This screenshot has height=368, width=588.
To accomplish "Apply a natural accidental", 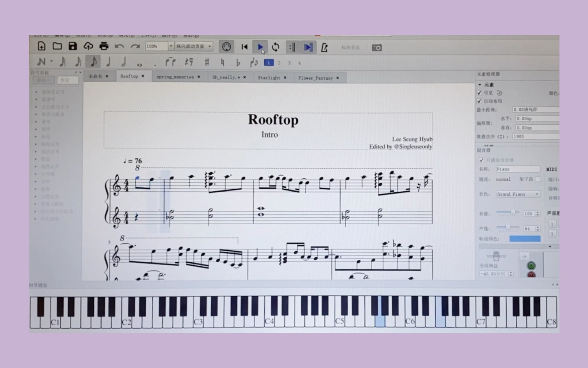I will click(x=223, y=62).
